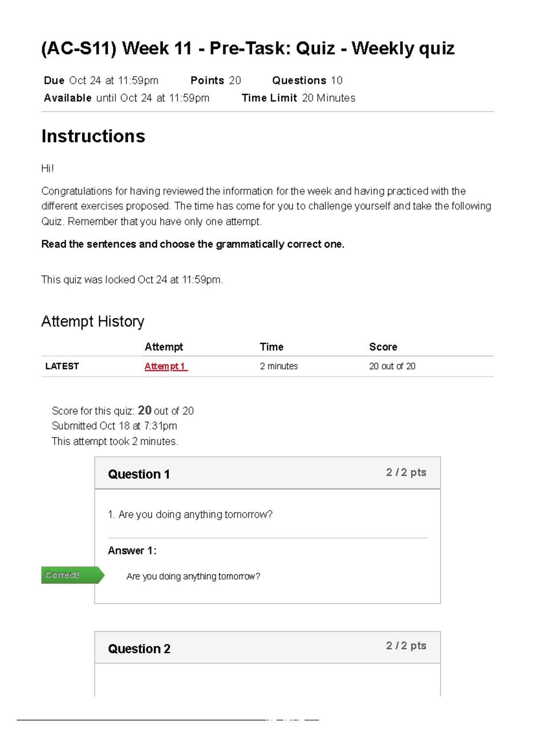Select the Question 1 points score

point(406,472)
